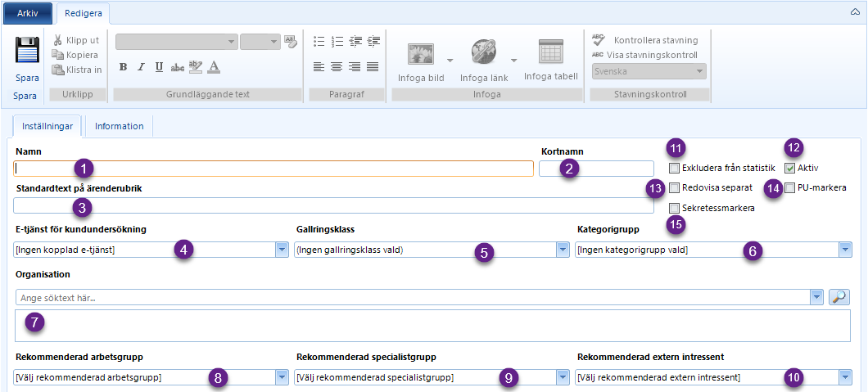Click the Infoga länk globe icon
Viewport: 868px width, 392px height.
[485, 53]
